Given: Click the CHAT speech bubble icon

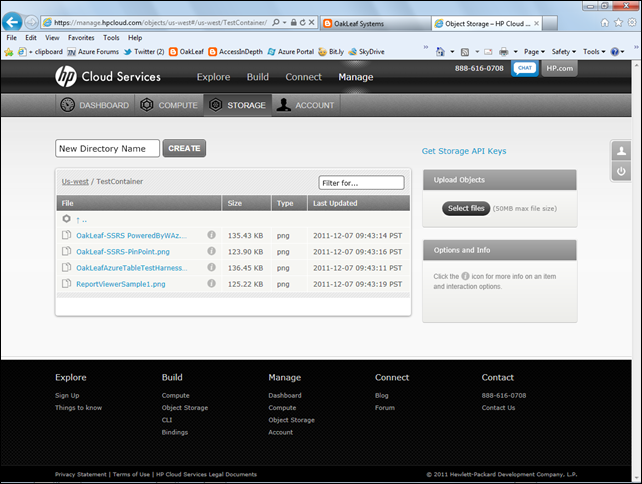Looking at the screenshot, I should click(524, 68).
